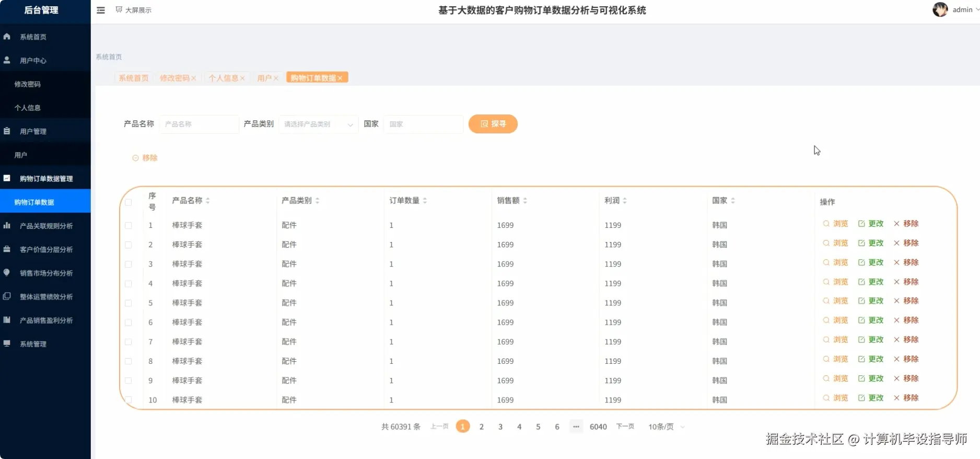Expand 系统管理 in the sidebar
This screenshot has width=980, height=459.
[x=45, y=343]
